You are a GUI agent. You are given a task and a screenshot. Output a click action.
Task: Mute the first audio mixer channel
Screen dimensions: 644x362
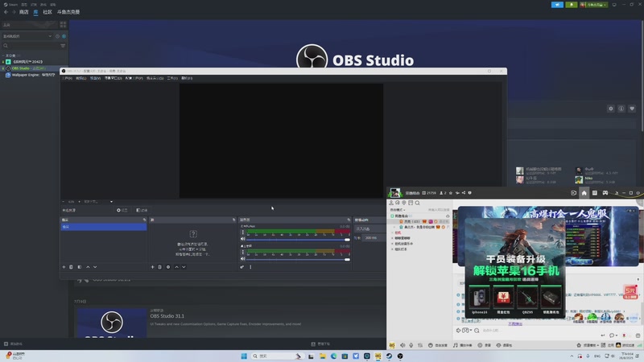[243, 239]
